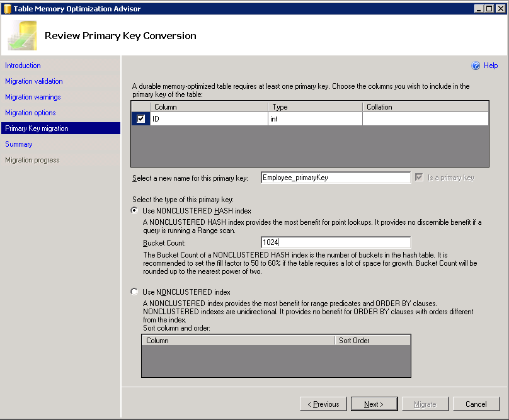The height and width of the screenshot is (420, 509).
Task: Toggle the Is a primary key checkbox
Action: [419, 178]
